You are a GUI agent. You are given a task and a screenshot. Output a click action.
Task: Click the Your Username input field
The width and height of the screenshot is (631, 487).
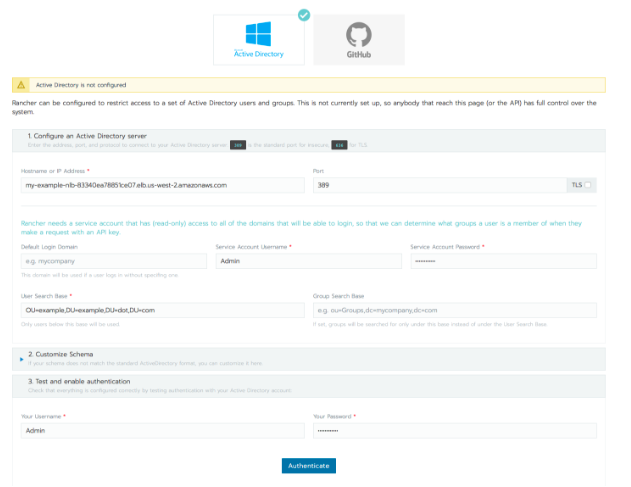coord(162,430)
